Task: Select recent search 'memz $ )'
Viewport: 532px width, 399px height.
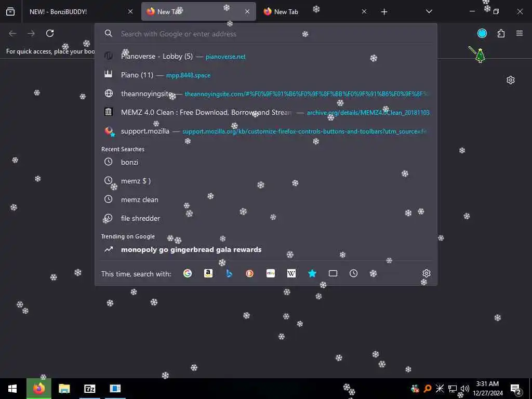Action: 266,181
